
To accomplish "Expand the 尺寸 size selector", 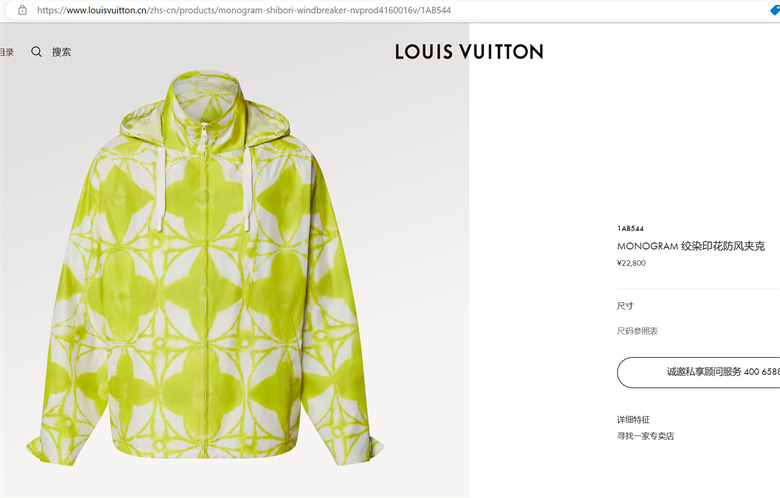I will pos(625,306).
